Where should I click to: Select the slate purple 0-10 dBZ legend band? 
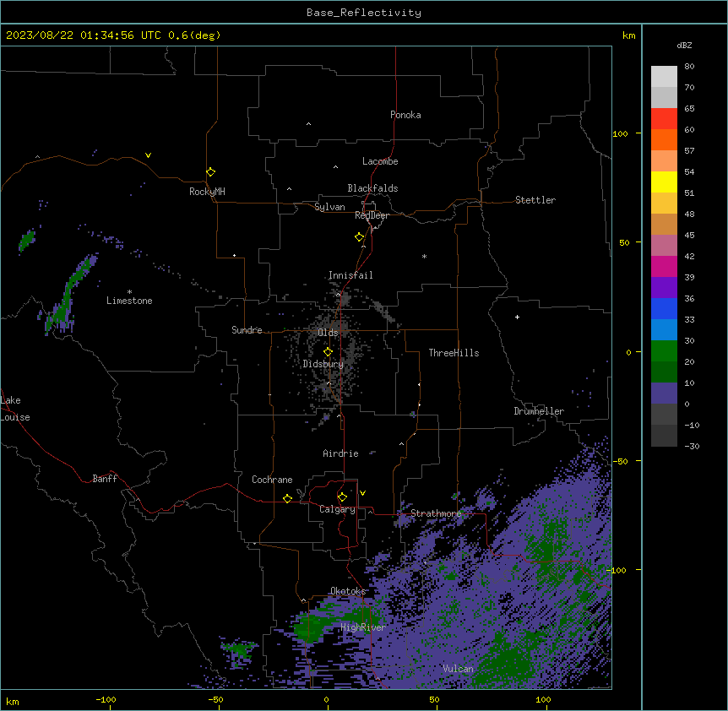[x=664, y=393]
